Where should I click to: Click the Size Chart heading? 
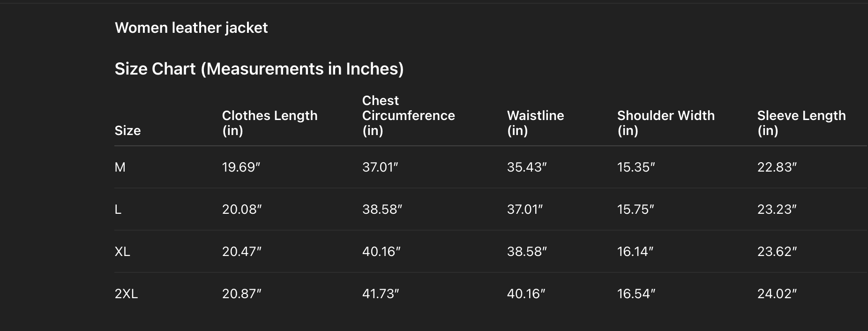[259, 69]
